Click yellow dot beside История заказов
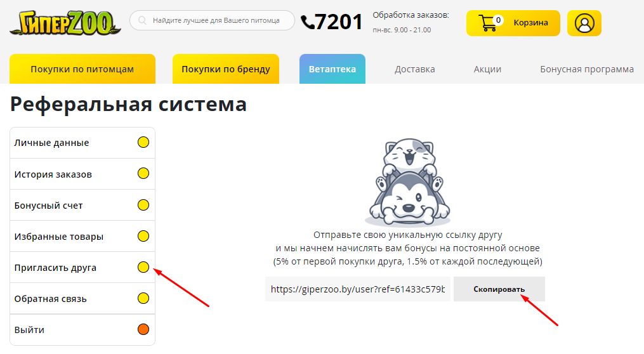This screenshot has width=644, height=354. click(x=143, y=174)
